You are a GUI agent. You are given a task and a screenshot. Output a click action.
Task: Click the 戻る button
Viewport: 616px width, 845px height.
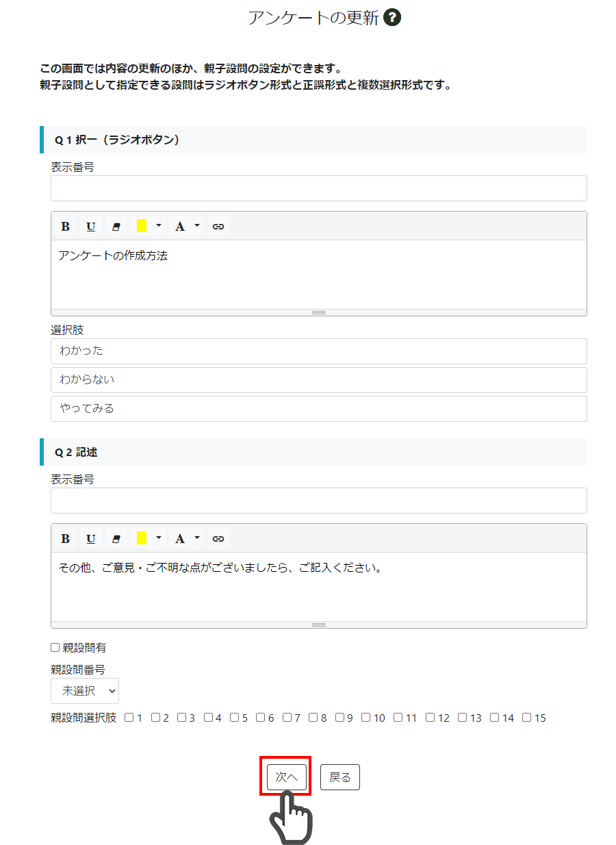click(x=340, y=777)
